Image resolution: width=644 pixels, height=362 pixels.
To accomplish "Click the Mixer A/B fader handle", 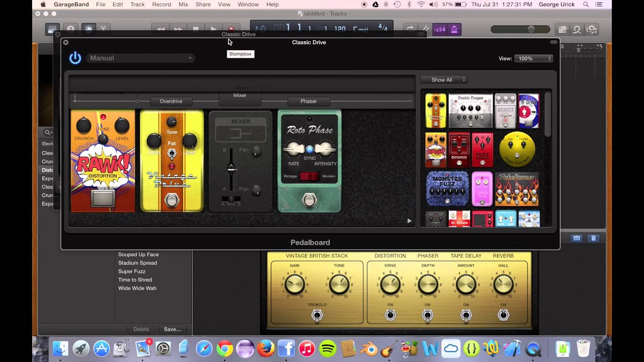I will [231, 168].
